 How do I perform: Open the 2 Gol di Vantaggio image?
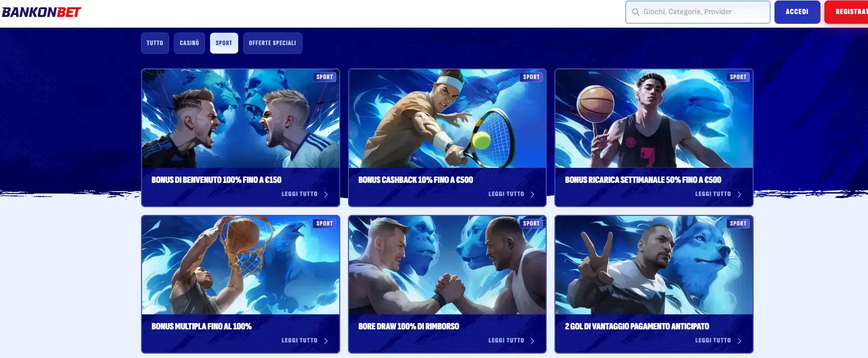click(x=654, y=265)
